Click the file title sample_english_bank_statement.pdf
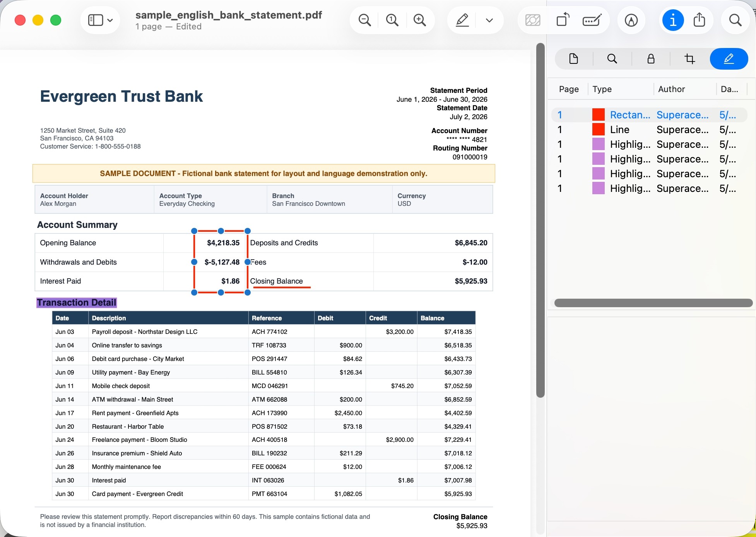Screen dimensions: 756x537 [229, 15]
